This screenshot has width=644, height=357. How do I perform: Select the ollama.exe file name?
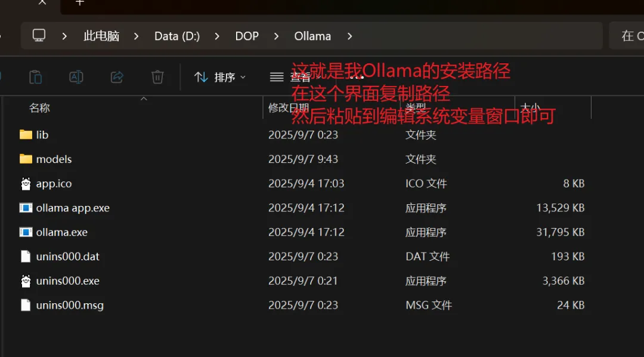coord(61,232)
